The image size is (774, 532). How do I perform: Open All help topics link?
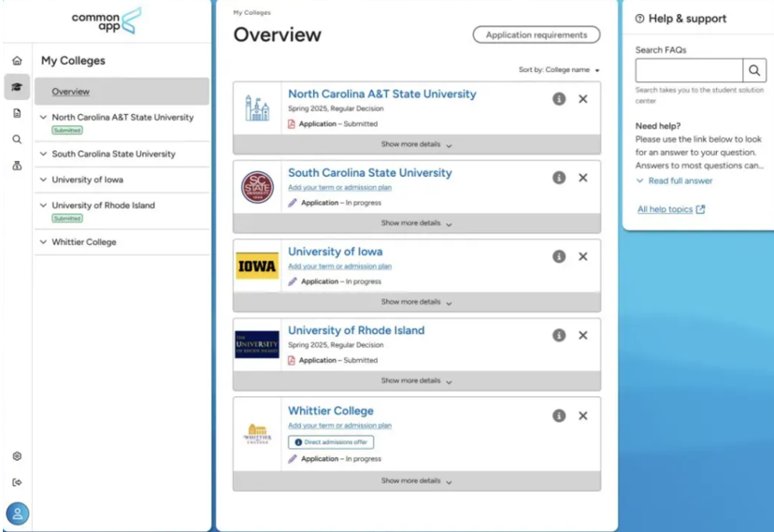(671, 209)
